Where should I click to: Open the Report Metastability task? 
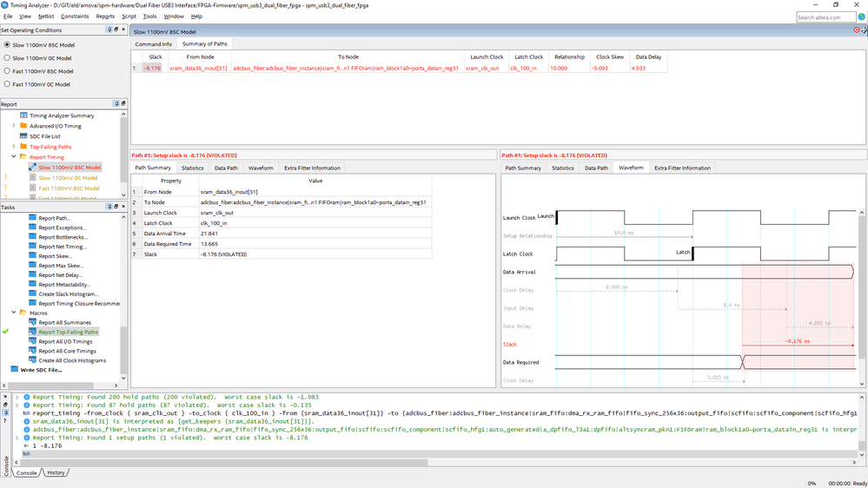(64, 284)
